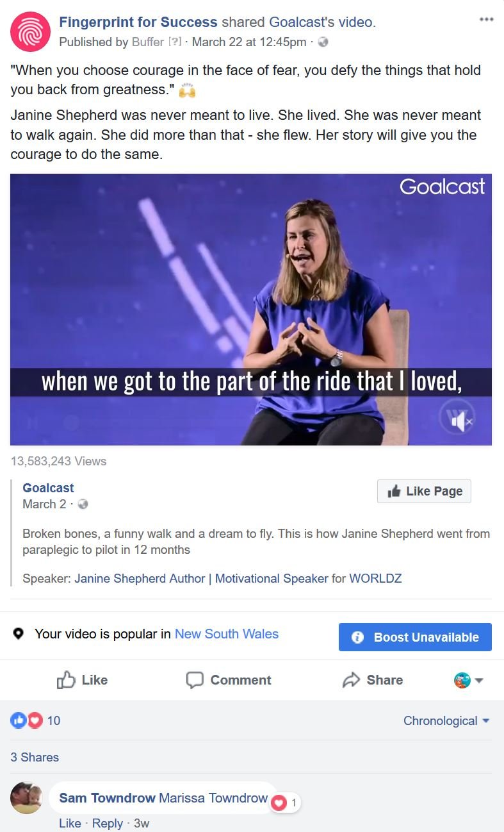
Task: Click the Comment speech bubble button
Action: pyautogui.click(x=229, y=680)
